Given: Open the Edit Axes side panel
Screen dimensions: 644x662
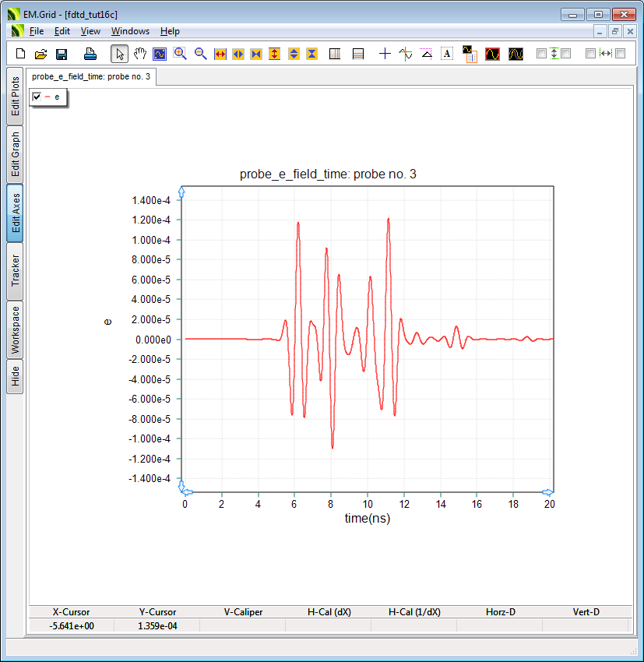Looking at the screenshot, I should (16, 214).
